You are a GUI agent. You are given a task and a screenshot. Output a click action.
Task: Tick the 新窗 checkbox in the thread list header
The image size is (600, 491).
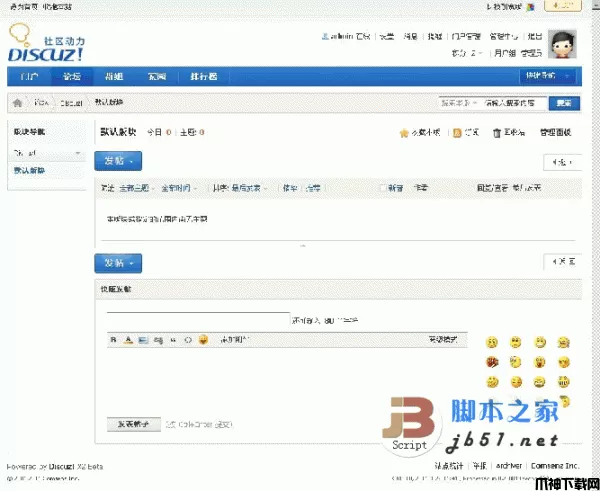click(382, 187)
